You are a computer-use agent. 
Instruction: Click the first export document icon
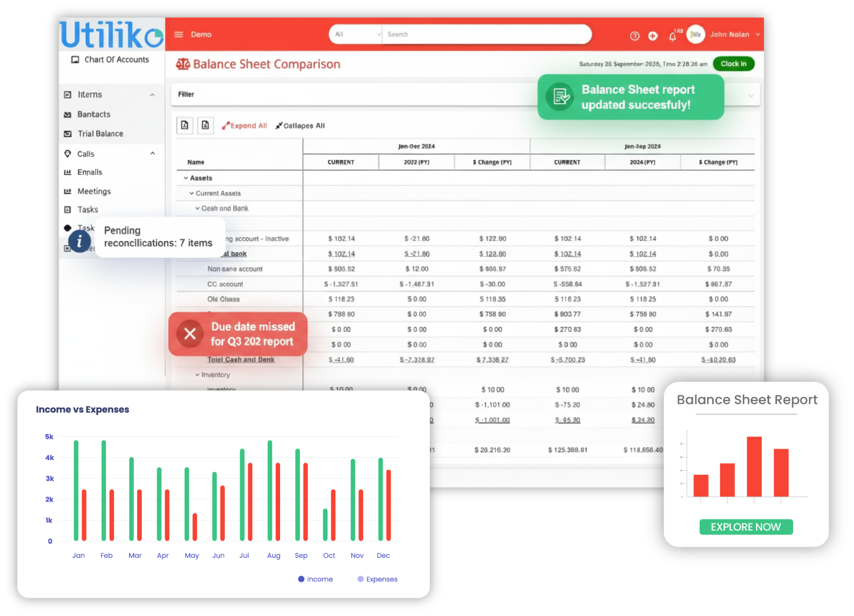coord(184,125)
